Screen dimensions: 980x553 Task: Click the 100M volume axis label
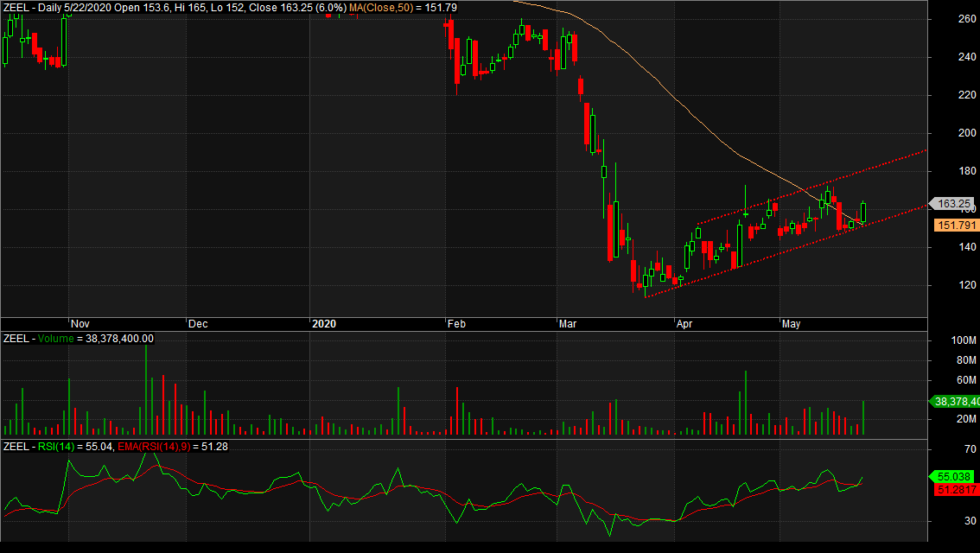click(x=964, y=340)
